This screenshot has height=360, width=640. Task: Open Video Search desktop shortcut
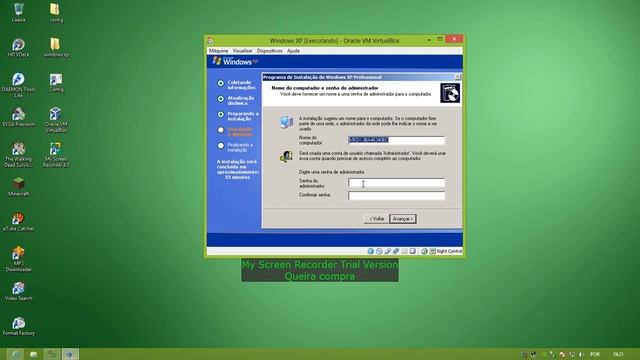pyautogui.click(x=18, y=291)
